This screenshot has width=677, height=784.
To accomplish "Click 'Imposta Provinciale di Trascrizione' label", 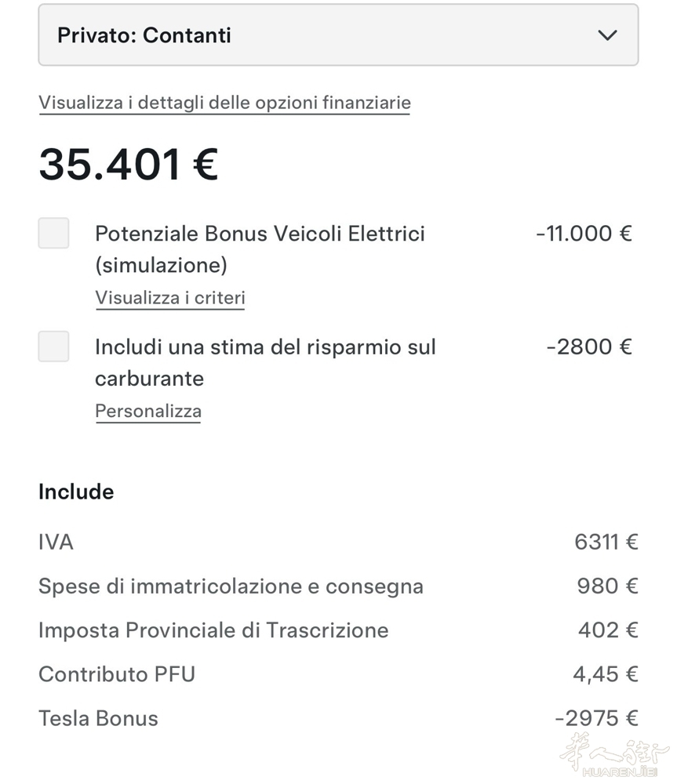I will [x=213, y=630].
